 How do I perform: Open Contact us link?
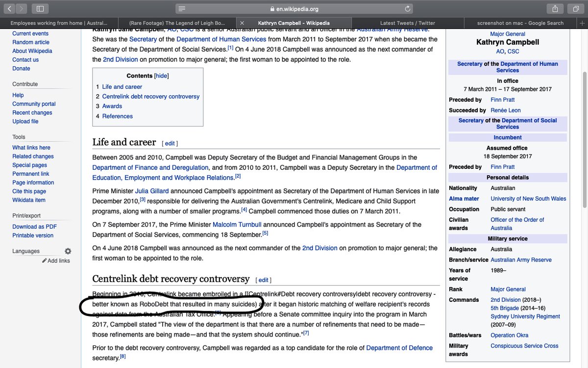(25, 60)
